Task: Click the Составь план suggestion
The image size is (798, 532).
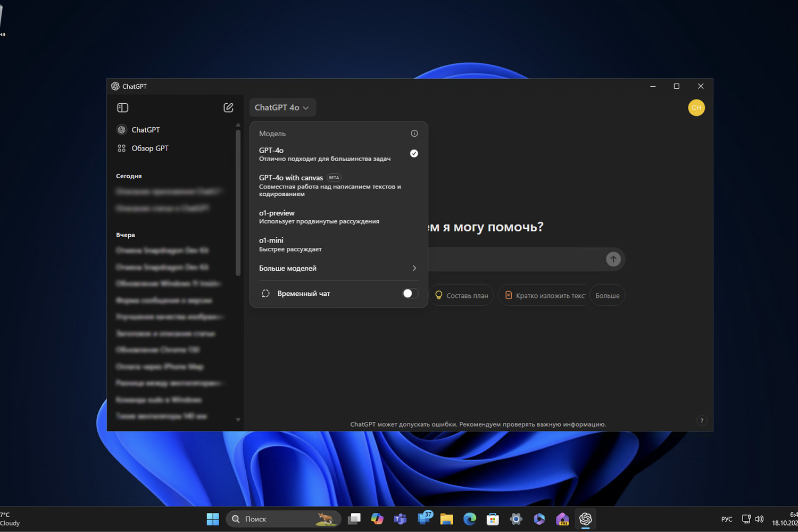Action: point(461,295)
